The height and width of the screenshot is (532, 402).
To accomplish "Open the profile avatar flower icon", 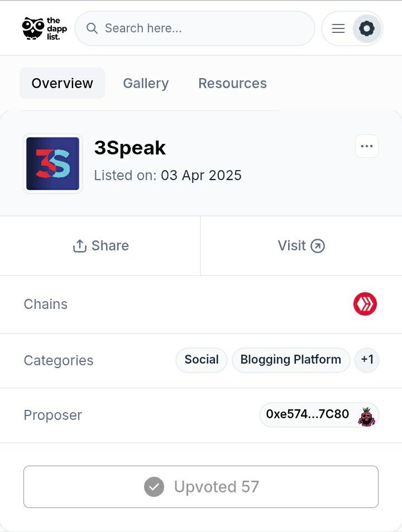I will coord(367,28).
